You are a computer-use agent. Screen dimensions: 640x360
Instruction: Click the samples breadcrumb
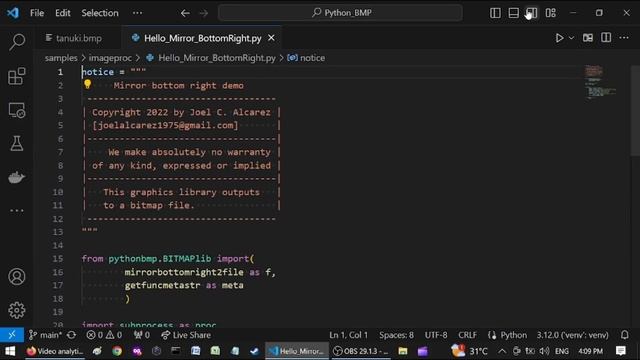point(61,58)
